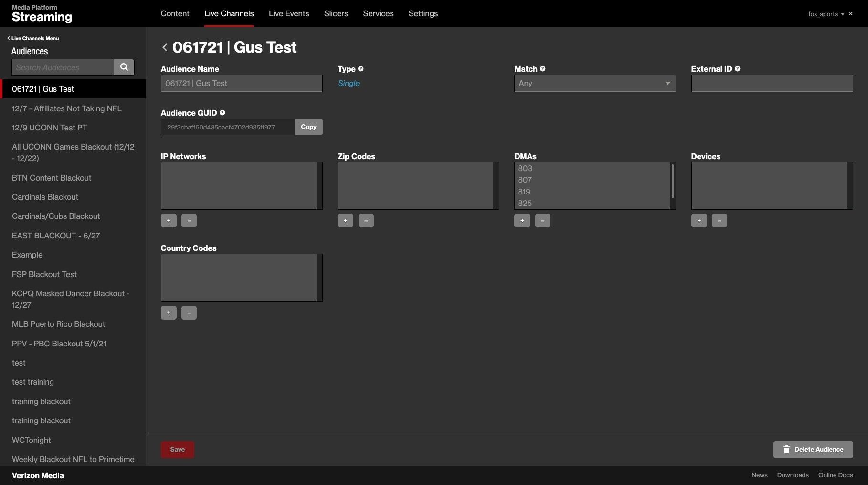The image size is (868, 485).
Task: Click the back chevron beside 061721 | Gus Test title
Action: 165,47
